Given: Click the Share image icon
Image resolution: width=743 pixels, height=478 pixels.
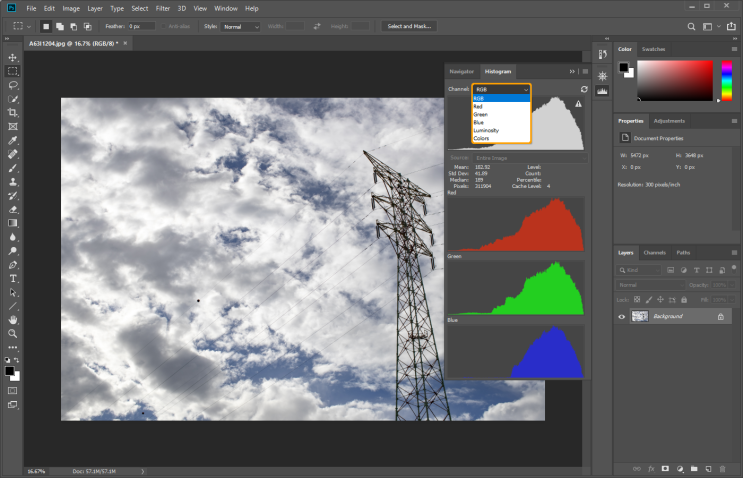Looking at the screenshot, I should point(731,27).
